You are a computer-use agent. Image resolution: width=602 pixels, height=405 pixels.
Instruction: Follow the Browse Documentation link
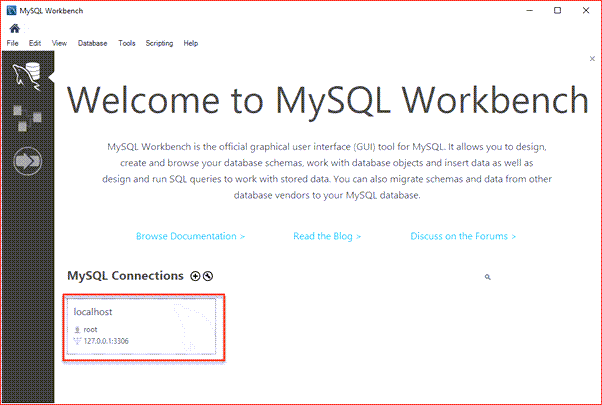click(190, 236)
